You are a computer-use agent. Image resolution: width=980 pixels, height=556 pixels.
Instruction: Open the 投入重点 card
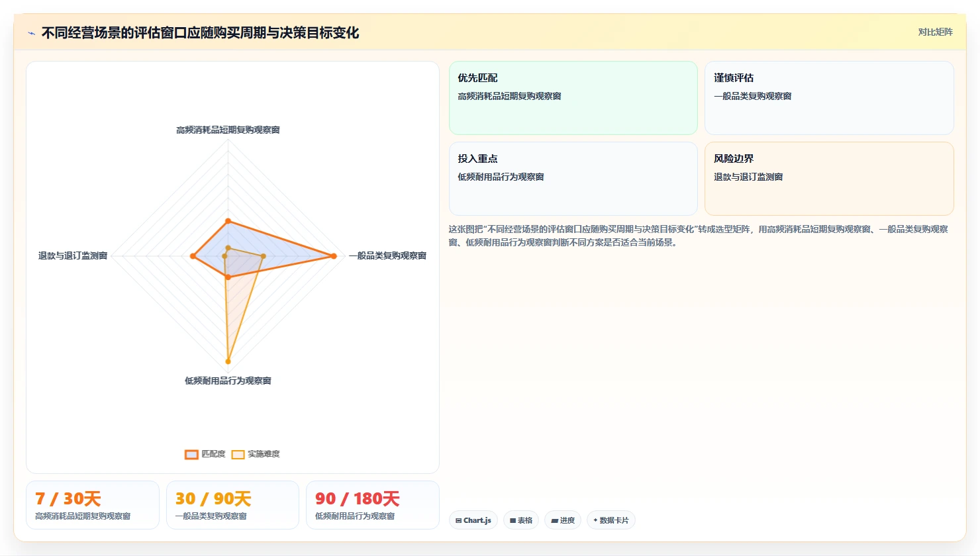(573, 179)
